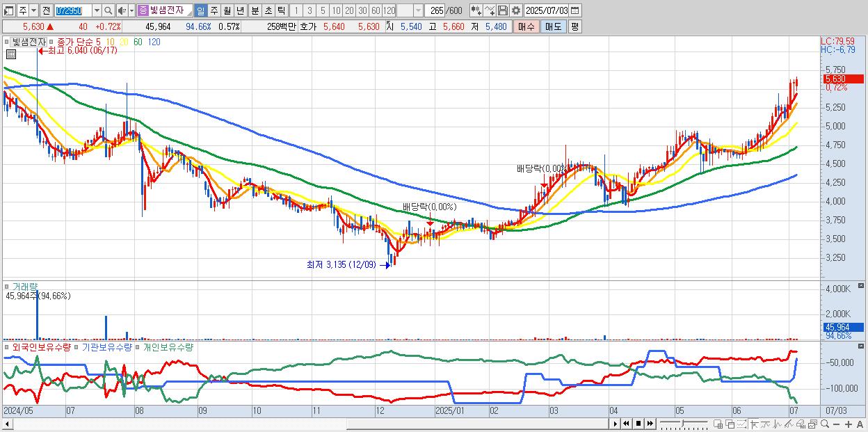Screen dimensions: 868x432
Task: Select the 30 interval button
Action: pyautogui.click(x=362, y=10)
